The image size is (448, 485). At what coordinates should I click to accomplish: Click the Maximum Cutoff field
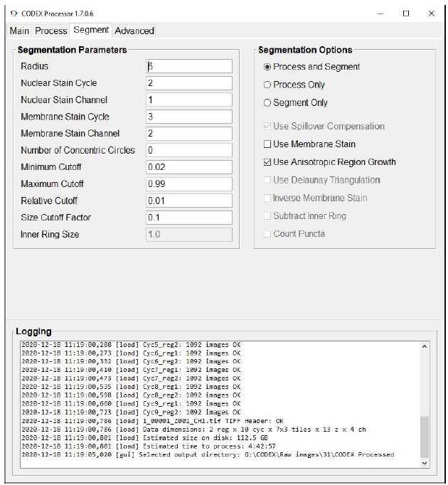[x=189, y=183]
